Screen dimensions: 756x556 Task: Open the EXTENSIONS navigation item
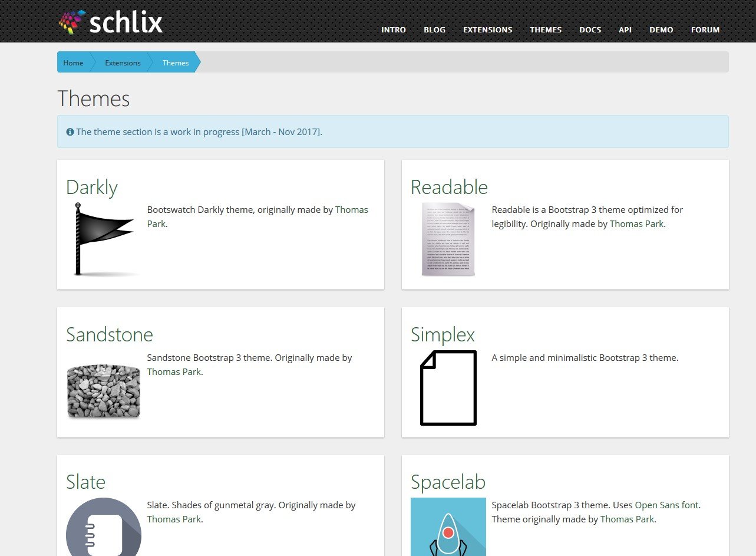click(x=487, y=29)
